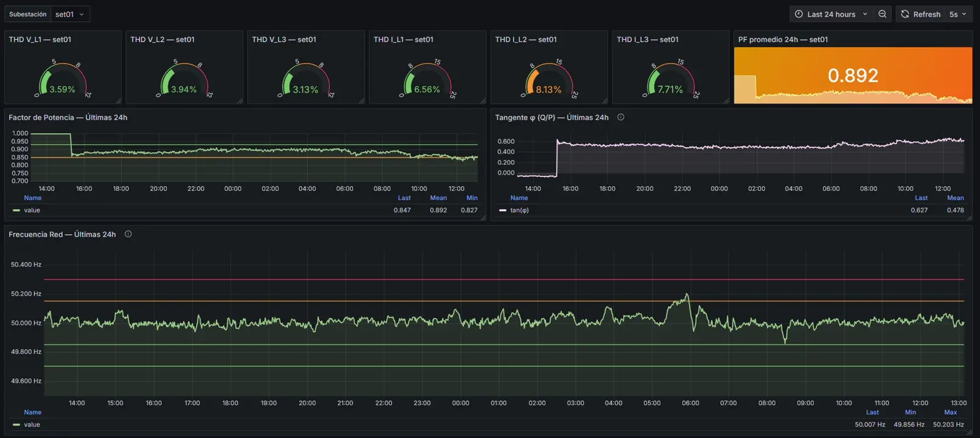Open the Tangente φ (Q/P) panel title
The height and width of the screenshot is (438, 980).
click(552, 117)
